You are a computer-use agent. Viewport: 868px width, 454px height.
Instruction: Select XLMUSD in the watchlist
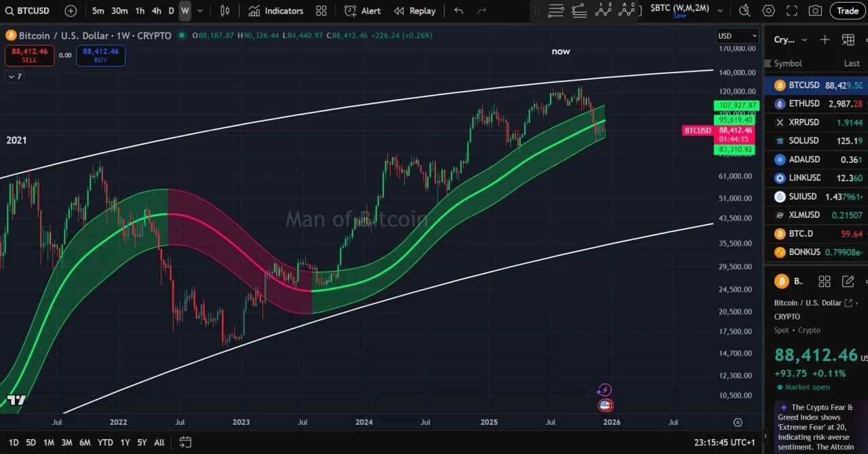pos(816,214)
